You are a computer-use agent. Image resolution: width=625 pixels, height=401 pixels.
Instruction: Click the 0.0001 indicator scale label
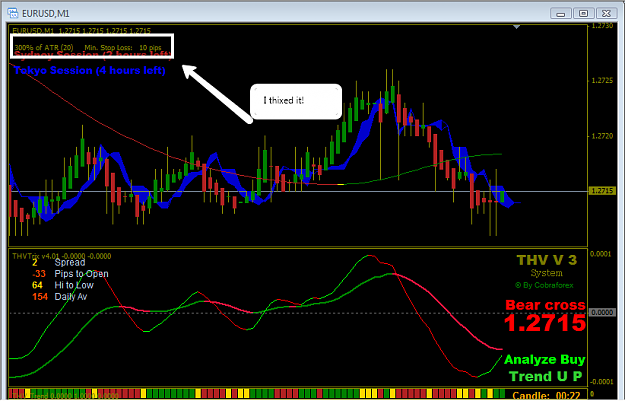pyautogui.click(x=601, y=254)
